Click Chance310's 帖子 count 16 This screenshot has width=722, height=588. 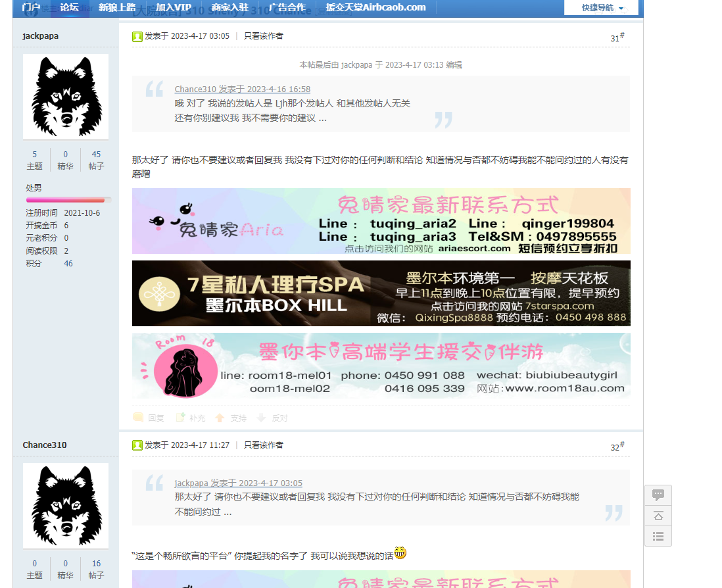(x=96, y=563)
